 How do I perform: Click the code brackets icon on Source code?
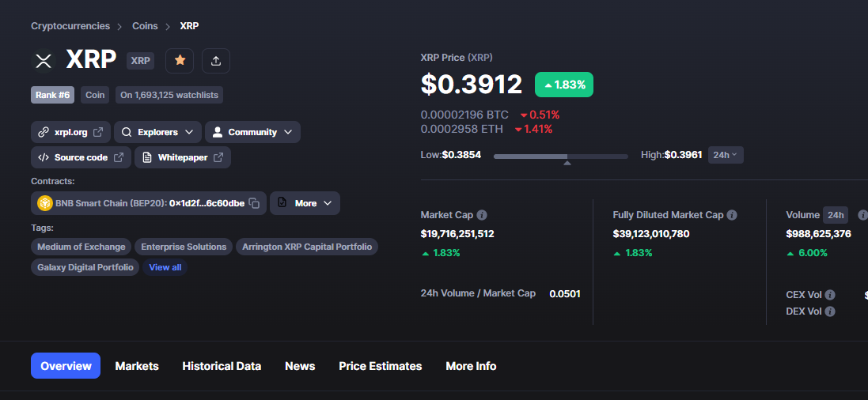point(44,157)
